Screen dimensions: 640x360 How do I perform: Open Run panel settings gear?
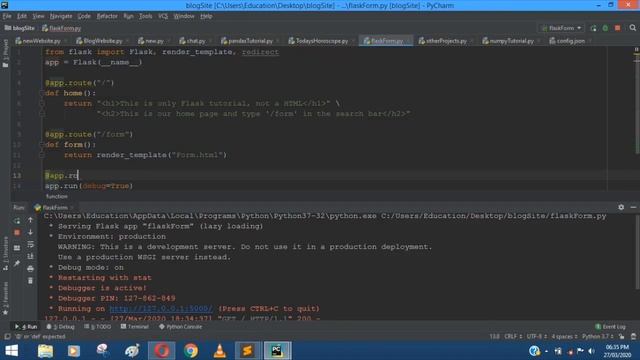(x=621, y=207)
